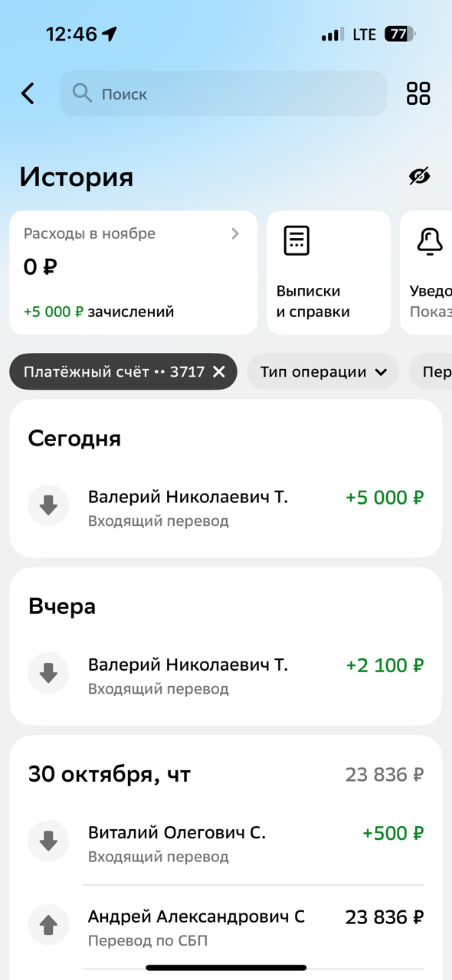
Task: Open the Уведомления bell icon
Action: coord(430,240)
